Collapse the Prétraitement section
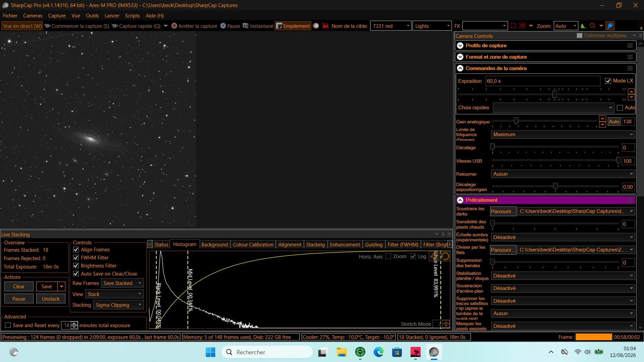 [460, 200]
